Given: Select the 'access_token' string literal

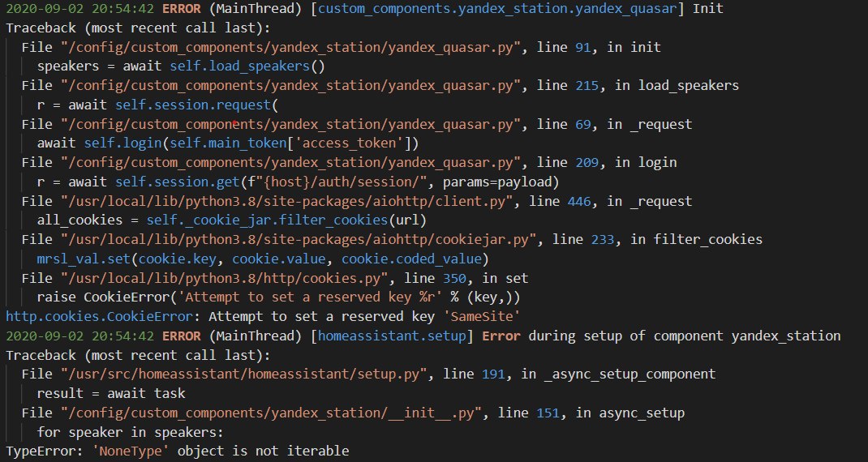Looking at the screenshot, I should coord(348,143).
